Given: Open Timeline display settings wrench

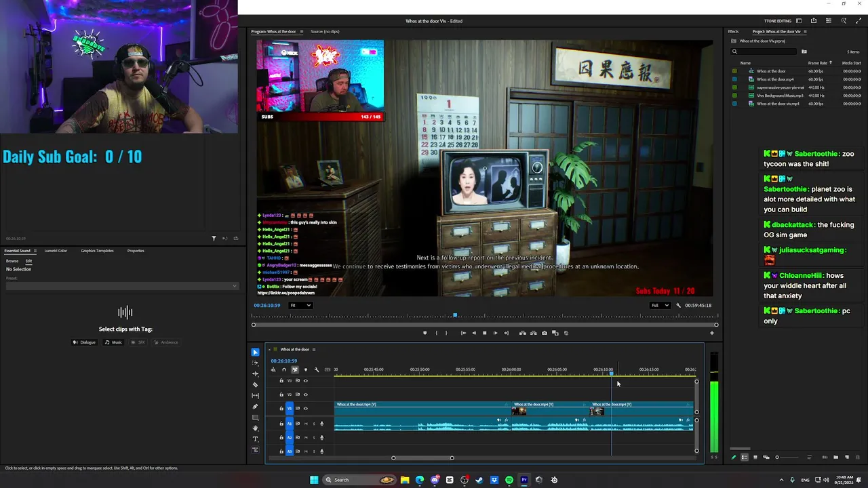Looking at the screenshot, I should tap(317, 369).
